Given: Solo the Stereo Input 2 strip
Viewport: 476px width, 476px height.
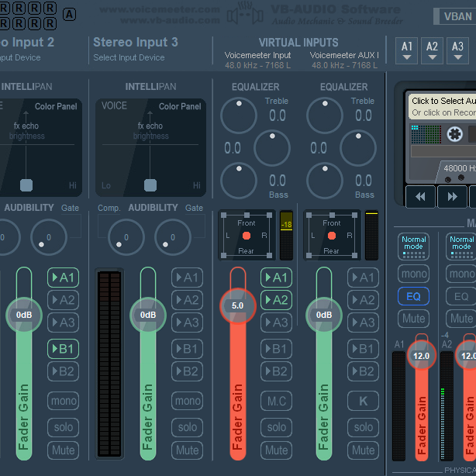Looking at the screenshot, I should (x=63, y=427).
